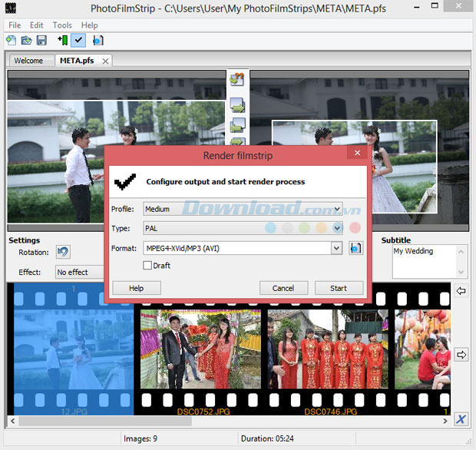
Task: Move selected picture right in filmstrip
Action: click(x=461, y=354)
